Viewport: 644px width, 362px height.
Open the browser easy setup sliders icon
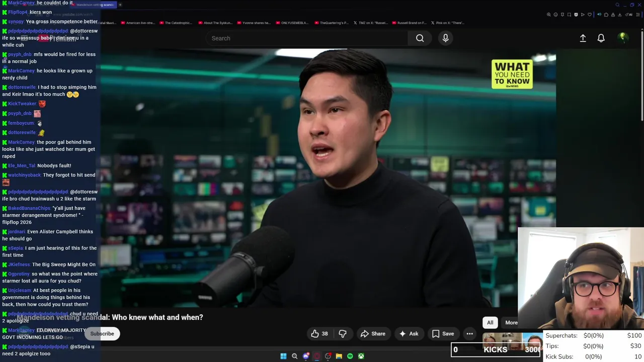pos(638,15)
